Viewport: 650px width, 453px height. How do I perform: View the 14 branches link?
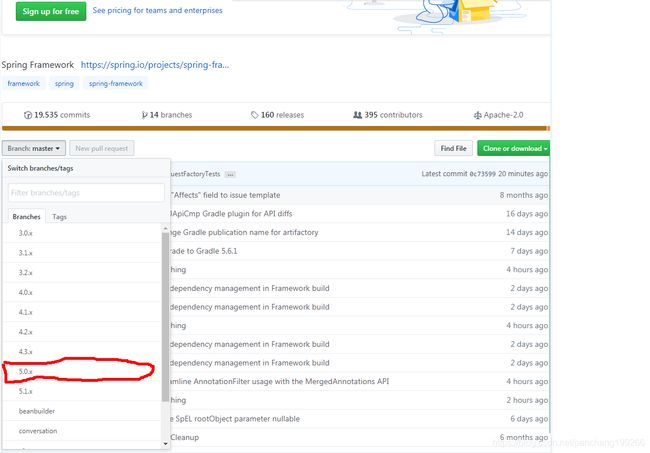pyautogui.click(x=171, y=115)
